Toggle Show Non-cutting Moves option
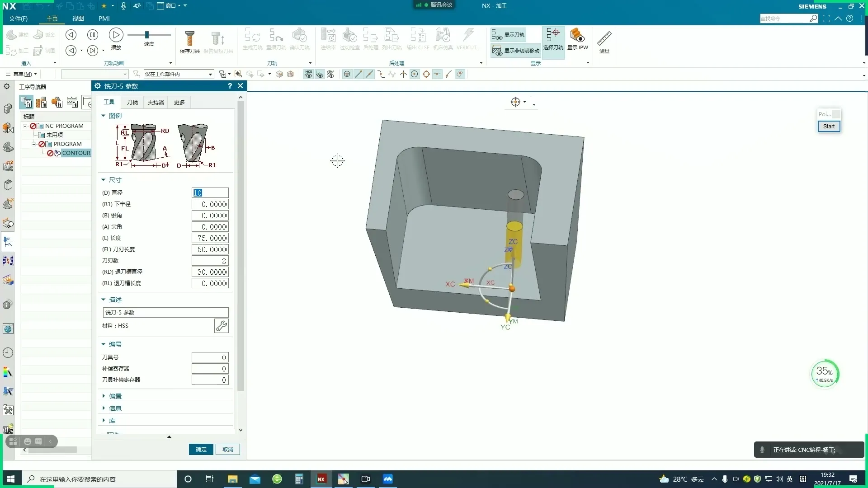The image size is (868, 488). click(516, 51)
